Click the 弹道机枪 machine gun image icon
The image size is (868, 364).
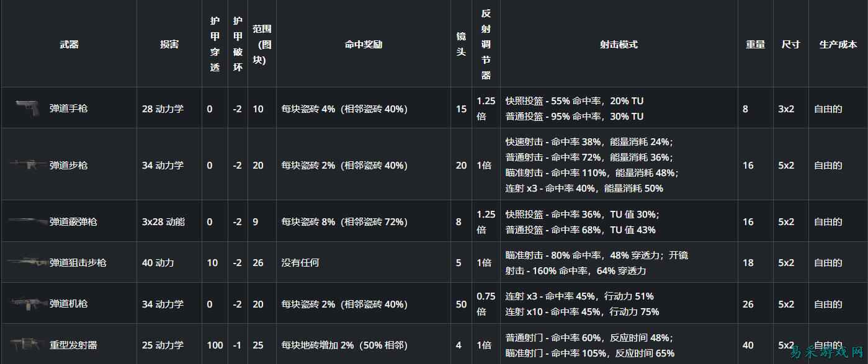[x=25, y=303]
